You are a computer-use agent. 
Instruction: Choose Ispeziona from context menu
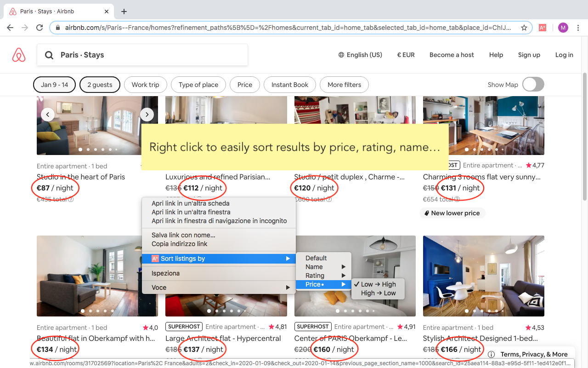coord(218,273)
